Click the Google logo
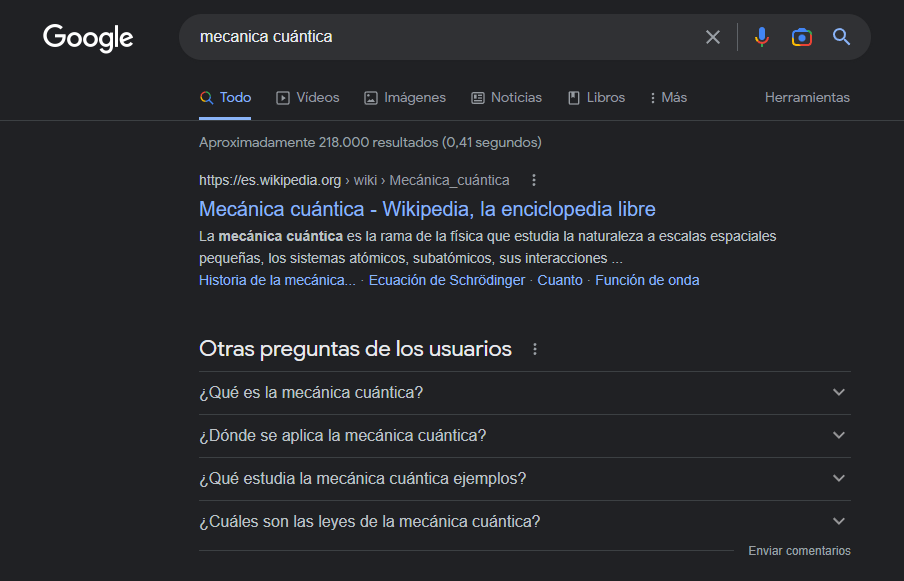 (88, 38)
